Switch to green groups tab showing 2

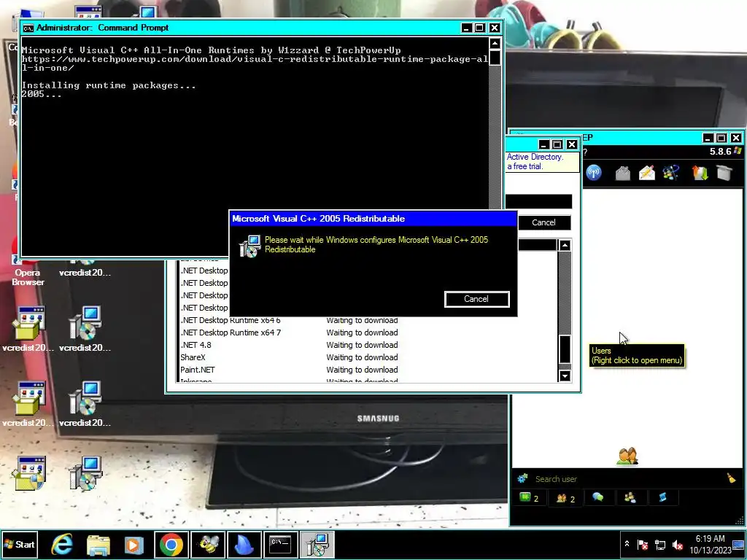[x=529, y=498]
